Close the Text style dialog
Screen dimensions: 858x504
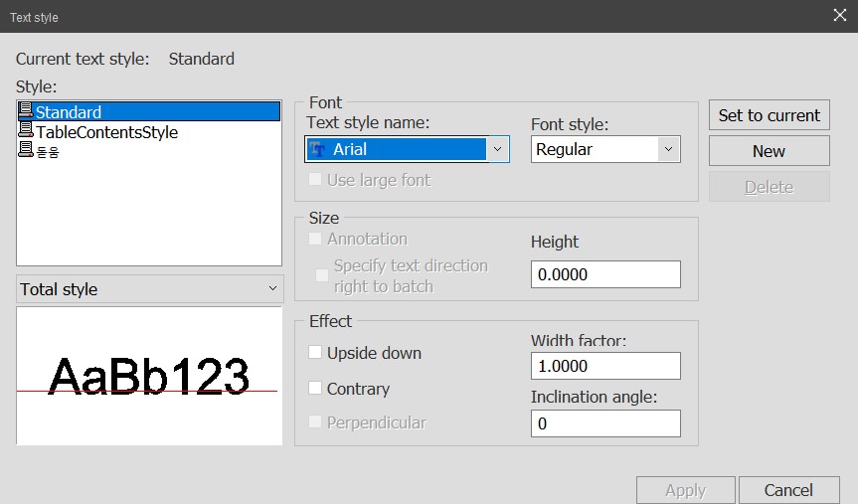tap(840, 15)
